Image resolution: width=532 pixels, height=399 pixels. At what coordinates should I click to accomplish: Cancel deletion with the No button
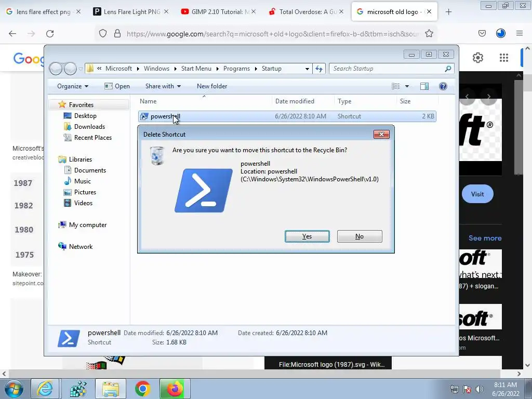tap(360, 236)
